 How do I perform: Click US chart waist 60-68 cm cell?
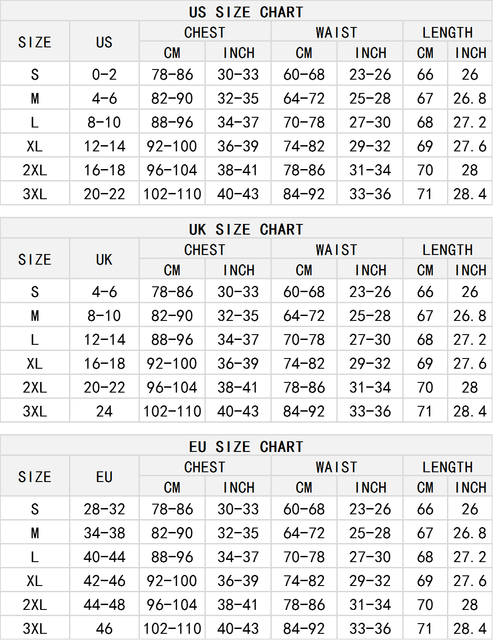point(304,75)
